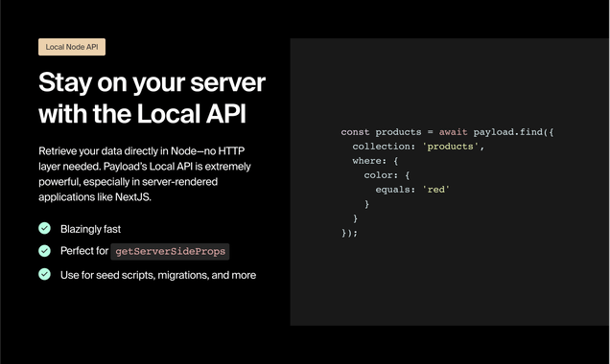
Task: Click the paragraph starting "Retrieve your data directly"
Action: 145,174
